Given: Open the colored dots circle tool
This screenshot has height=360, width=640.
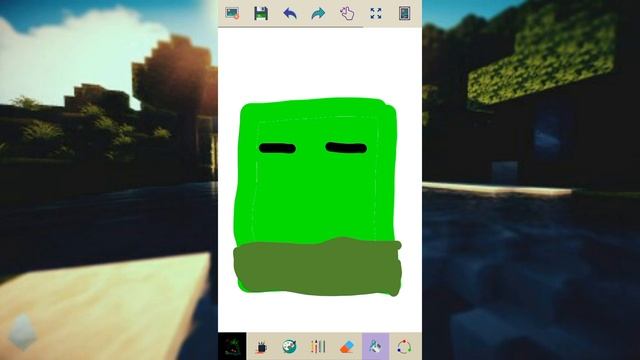Looking at the screenshot, I should [404, 347].
